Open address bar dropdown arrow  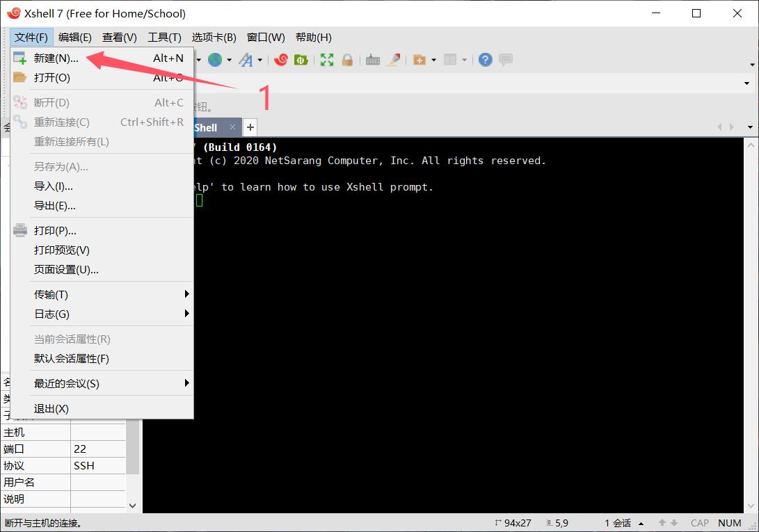747,83
